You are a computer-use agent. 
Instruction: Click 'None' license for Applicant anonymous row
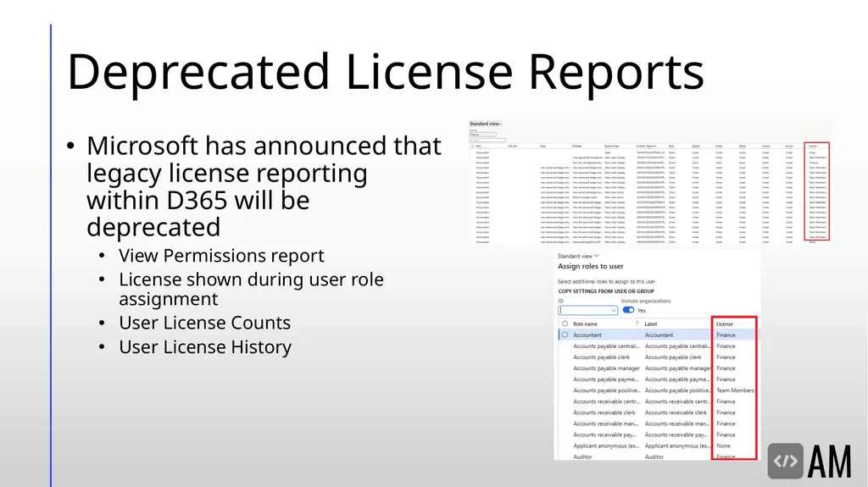[x=723, y=445]
